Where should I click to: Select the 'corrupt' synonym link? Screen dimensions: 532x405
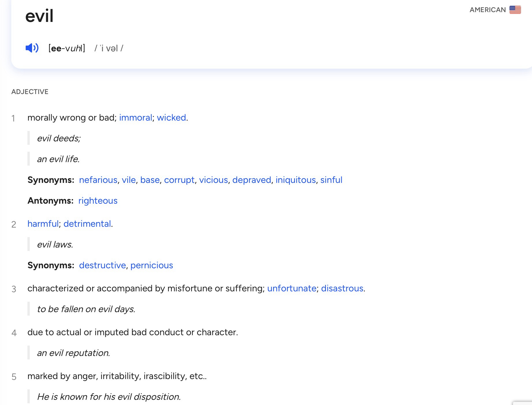(179, 180)
